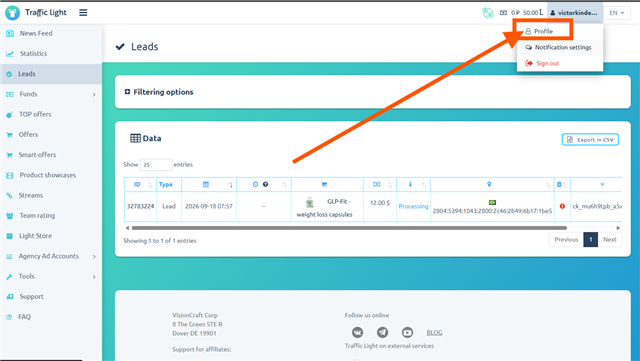The image size is (640, 361).
Task: Click pagination page 1 button
Action: 590,240
